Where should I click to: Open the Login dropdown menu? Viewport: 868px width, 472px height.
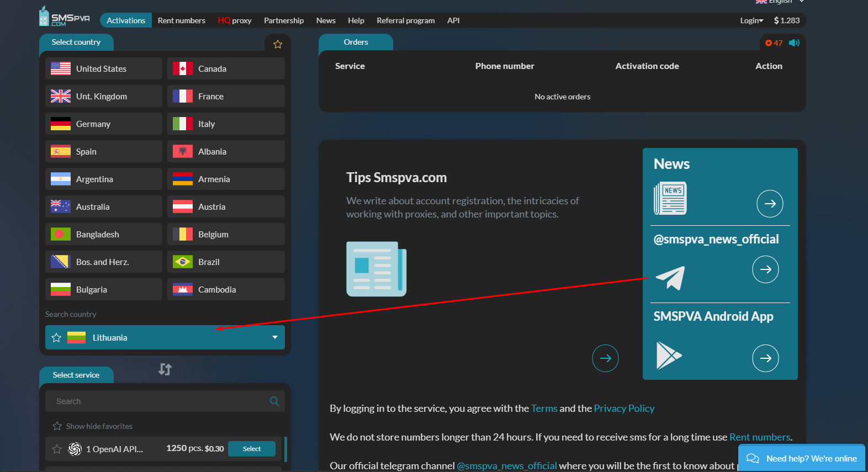coord(751,20)
